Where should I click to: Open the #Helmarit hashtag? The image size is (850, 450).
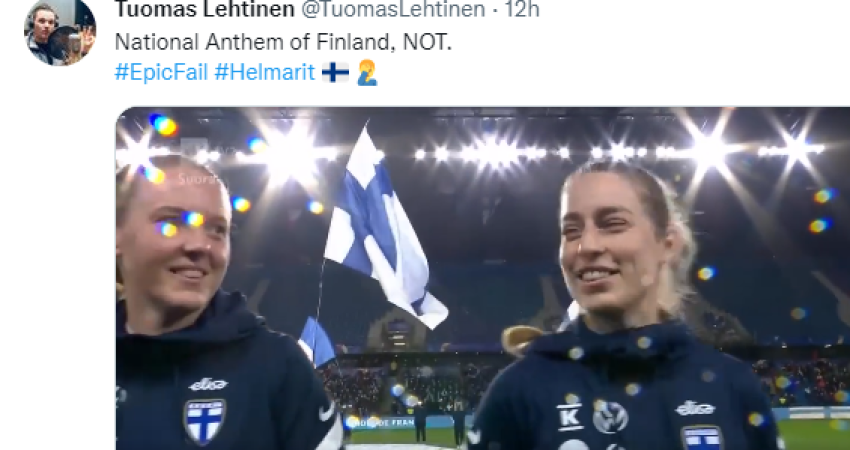265,72
